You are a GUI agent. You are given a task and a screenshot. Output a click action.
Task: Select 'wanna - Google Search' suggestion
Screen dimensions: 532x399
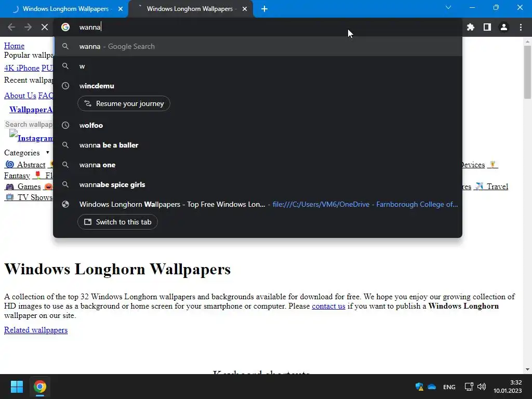pos(258,46)
